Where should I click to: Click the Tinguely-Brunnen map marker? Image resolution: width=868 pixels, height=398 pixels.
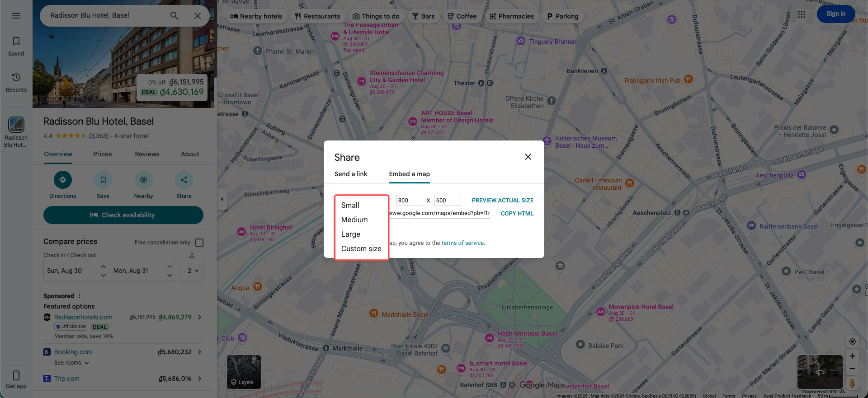[x=521, y=41]
